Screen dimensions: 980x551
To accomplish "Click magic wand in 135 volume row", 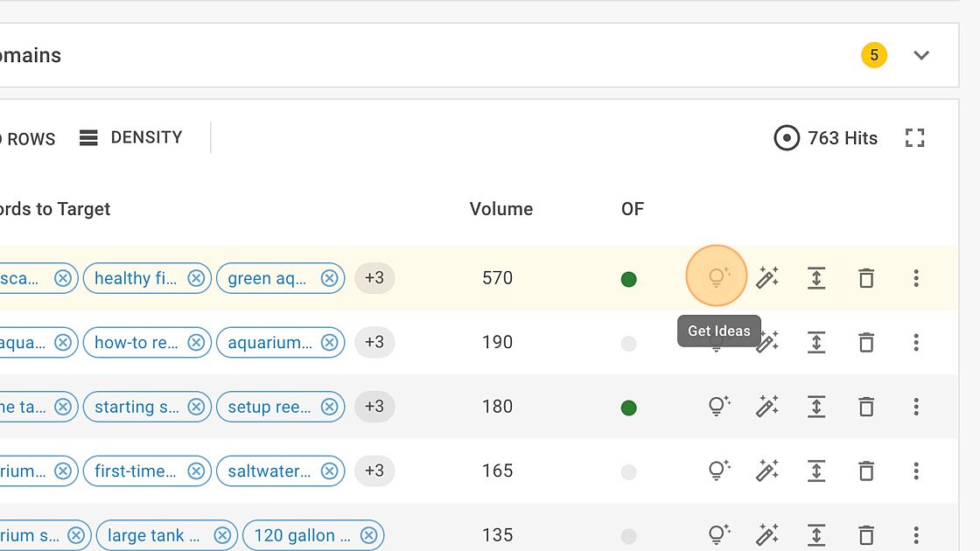I will pos(767,534).
